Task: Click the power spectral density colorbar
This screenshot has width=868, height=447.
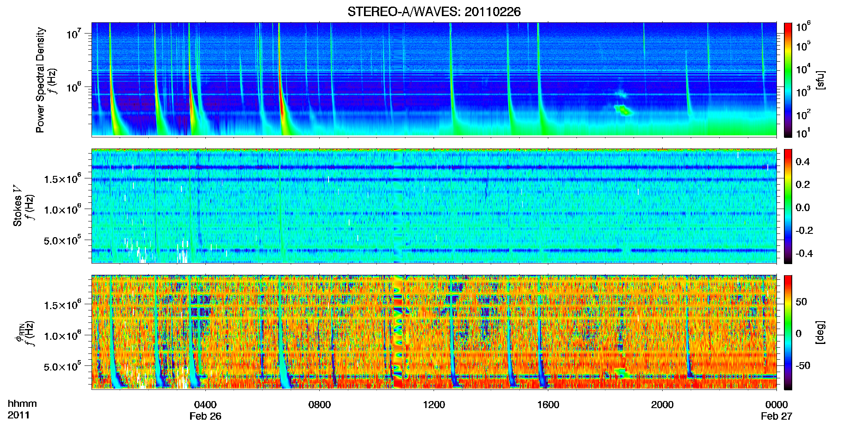Action: pyautogui.click(x=788, y=80)
